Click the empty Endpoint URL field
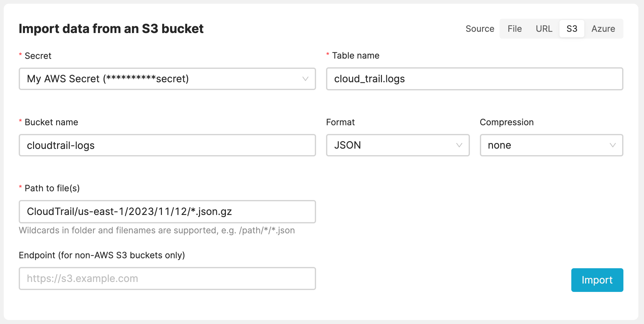Viewport: 644px width, 324px height. pyautogui.click(x=167, y=279)
